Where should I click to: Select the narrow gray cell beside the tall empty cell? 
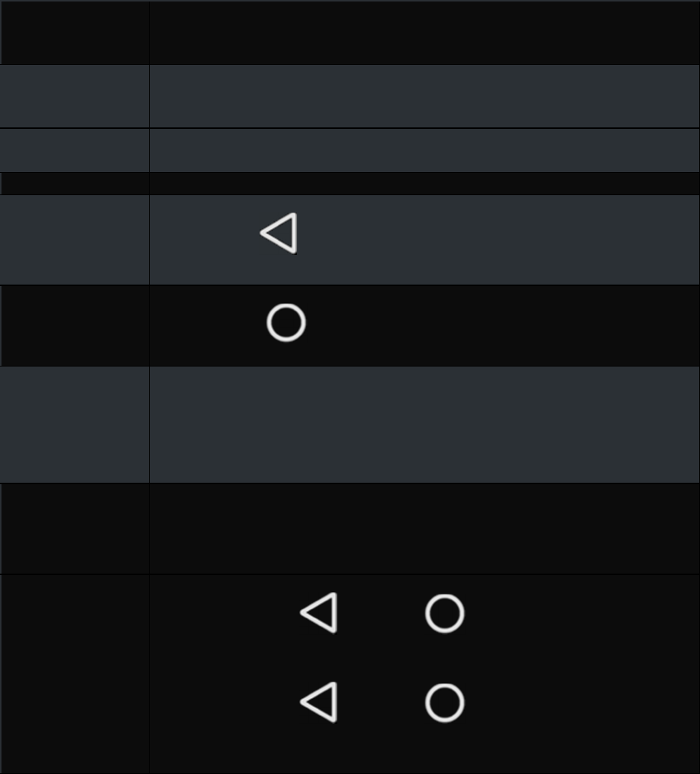tap(74, 425)
